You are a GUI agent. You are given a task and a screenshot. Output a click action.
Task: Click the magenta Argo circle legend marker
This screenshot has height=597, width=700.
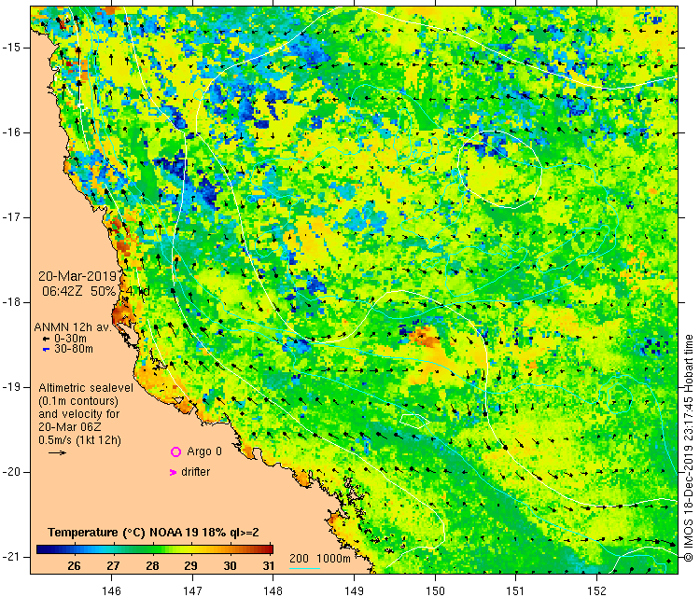pyautogui.click(x=175, y=452)
